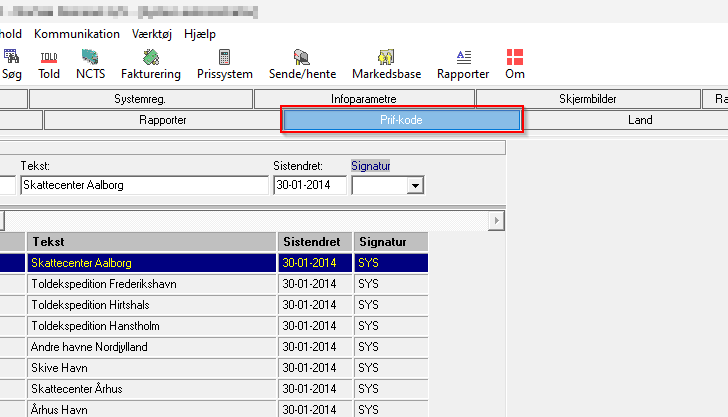
Task: Launch the Prissystem calculator icon
Action: (x=225, y=64)
